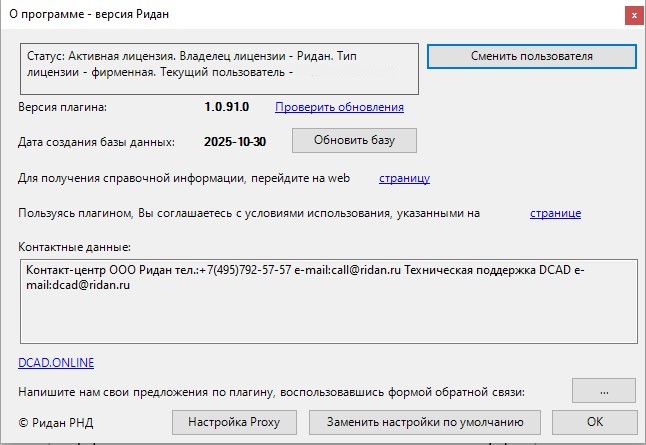Click the database date 2025-10-30

234,142
